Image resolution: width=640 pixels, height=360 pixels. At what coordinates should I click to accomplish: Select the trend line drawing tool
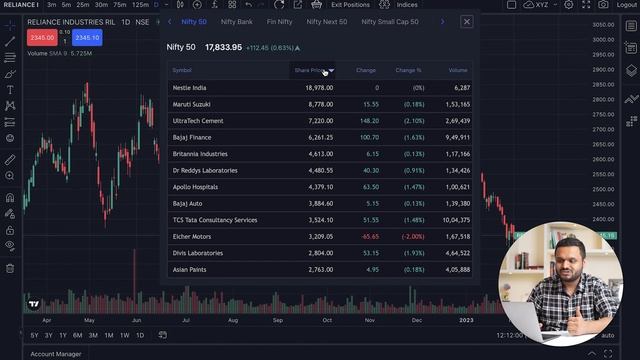coord(10,41)
